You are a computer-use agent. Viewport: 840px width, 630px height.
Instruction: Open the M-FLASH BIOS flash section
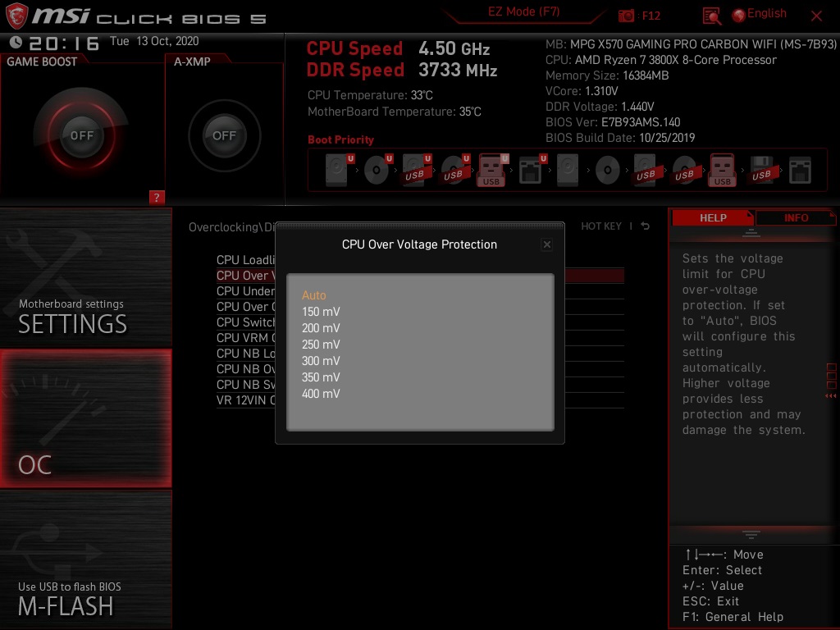coord(85,559)
